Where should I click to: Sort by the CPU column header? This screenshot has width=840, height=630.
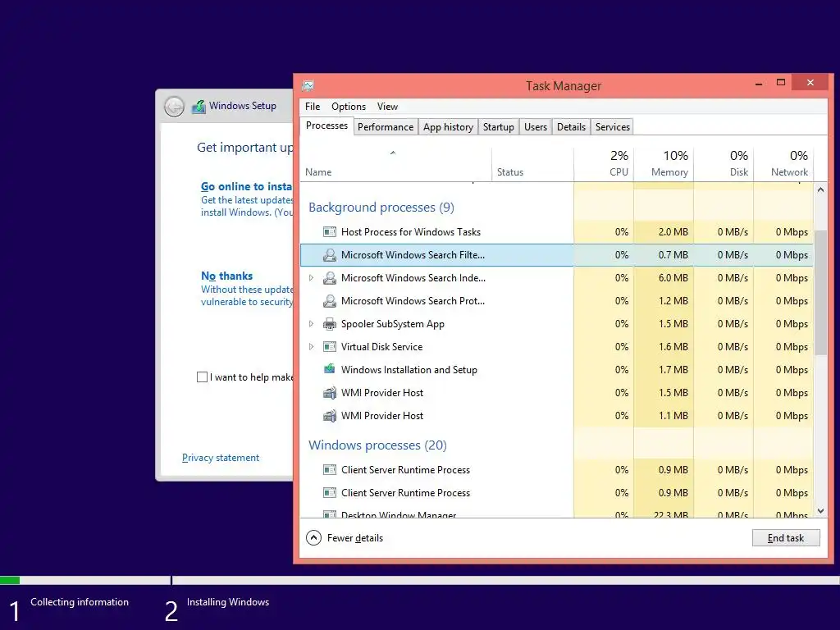(604, 163)
